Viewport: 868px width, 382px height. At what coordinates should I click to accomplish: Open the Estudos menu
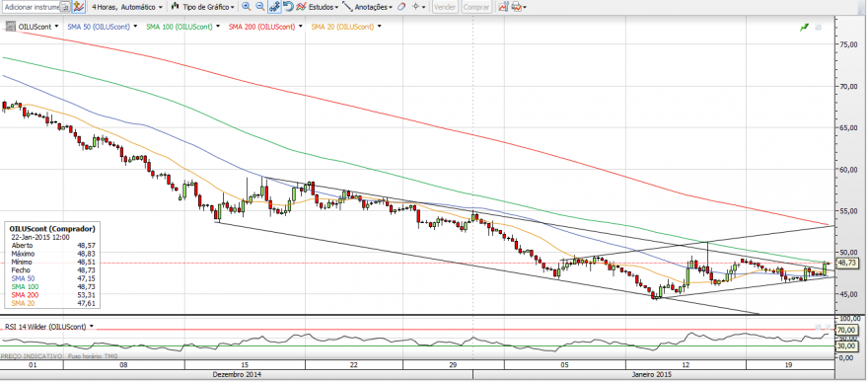point(317,7)
